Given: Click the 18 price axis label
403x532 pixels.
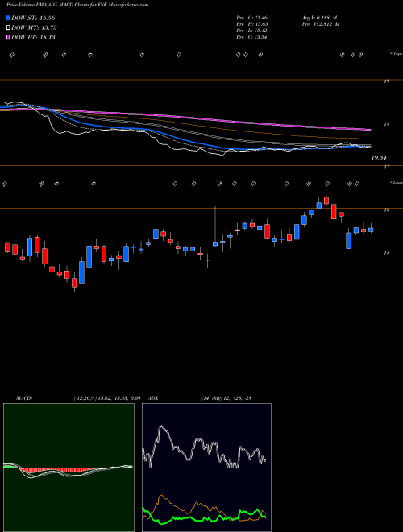Looking at the screenshot, I should pos(386,124).
